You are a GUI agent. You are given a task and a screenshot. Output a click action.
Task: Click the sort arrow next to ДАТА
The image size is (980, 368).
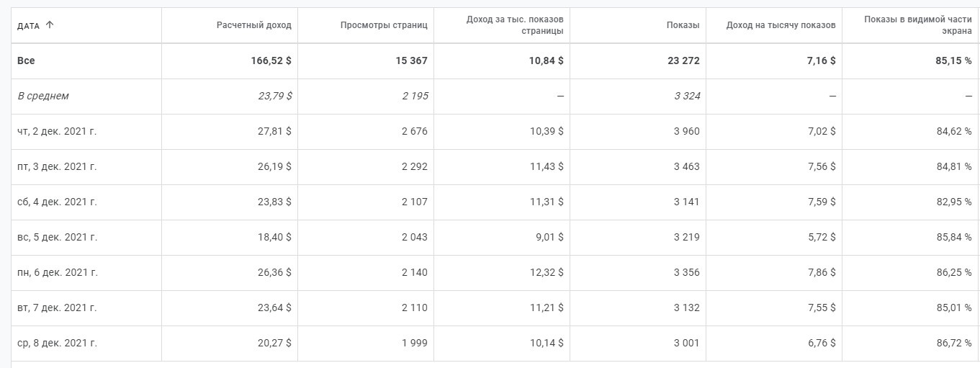coord(50,25)
